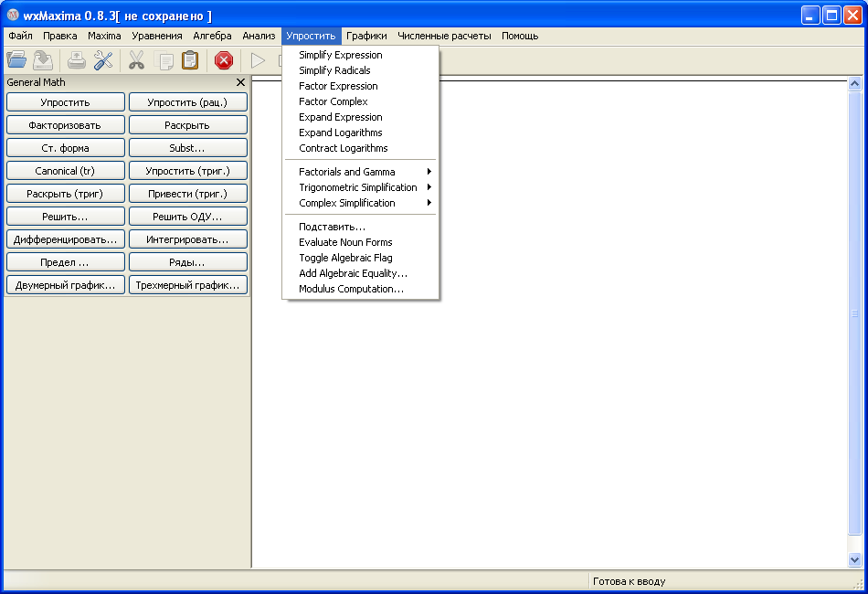Image resolution: width=868 pixels, height=594 pixels.
Task: Click the Упростить panel button
Action: [x=65, y=102]
